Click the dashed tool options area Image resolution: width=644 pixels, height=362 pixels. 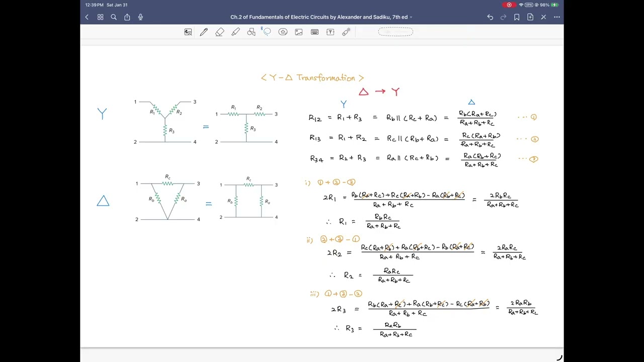(x=395, y=32)
